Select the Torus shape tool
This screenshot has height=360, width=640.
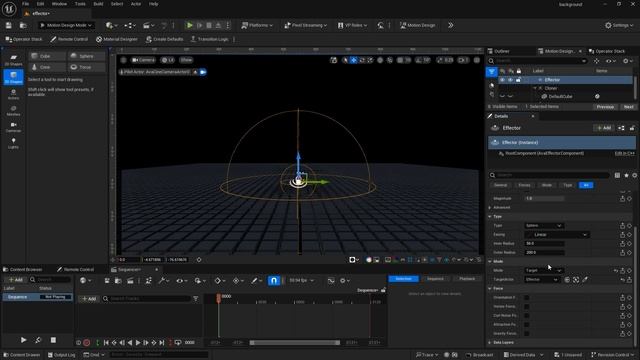87,67
